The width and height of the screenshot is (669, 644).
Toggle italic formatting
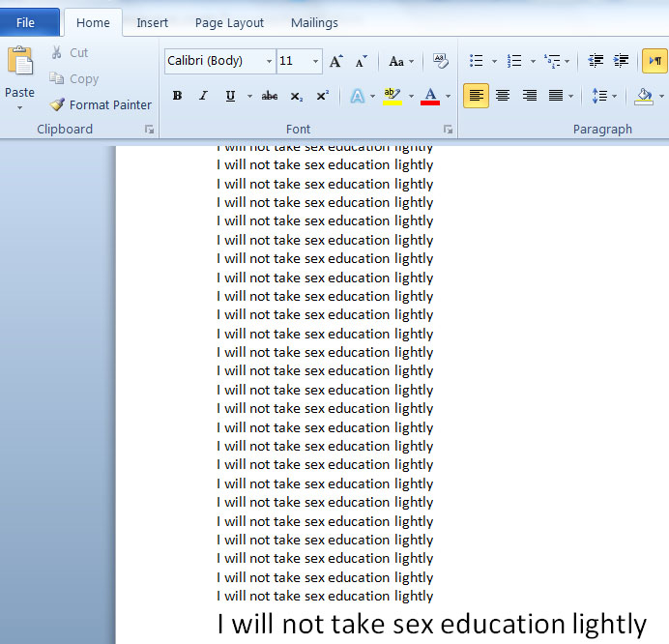203,96
